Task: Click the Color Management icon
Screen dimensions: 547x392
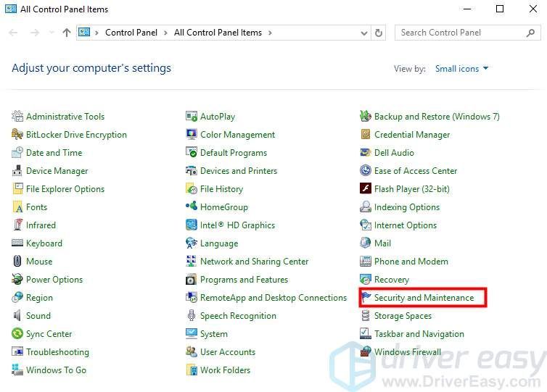Action: (192, 134)
